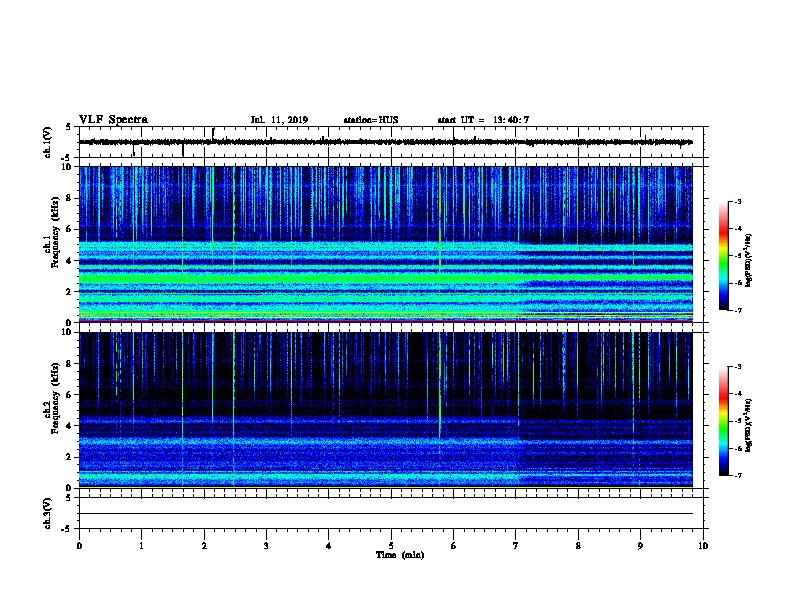The height and width of the screenshot is (612, 792).
Task: Click the ch.1 voltage waveform trace
Action: tap(385, 142)
